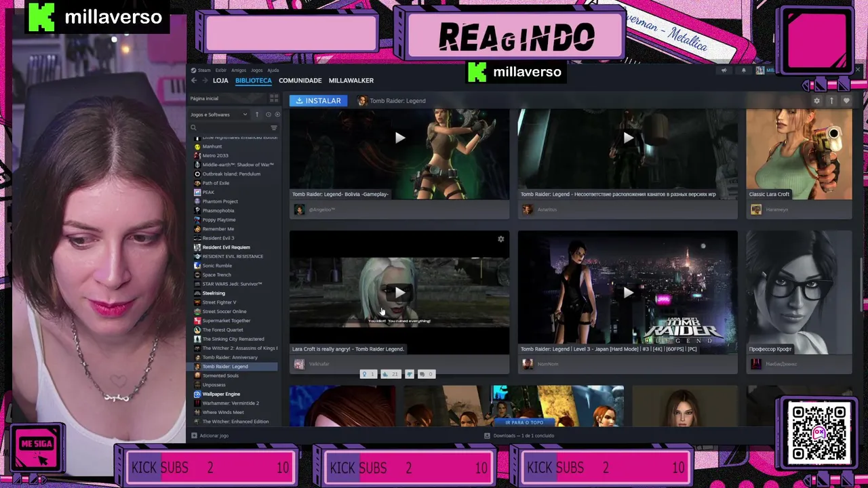Viewport: 868px width, 488px height.
Task: Open the Steam menu
Action: 203,70
